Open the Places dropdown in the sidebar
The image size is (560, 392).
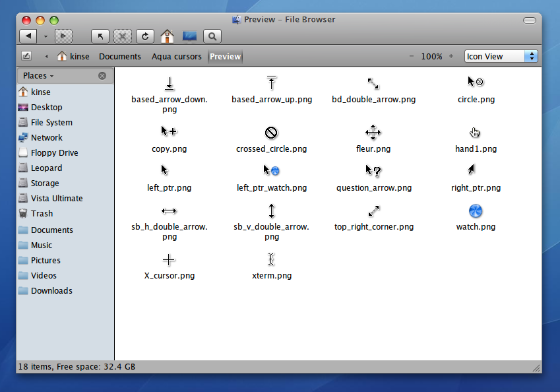(x=34, y=75)
